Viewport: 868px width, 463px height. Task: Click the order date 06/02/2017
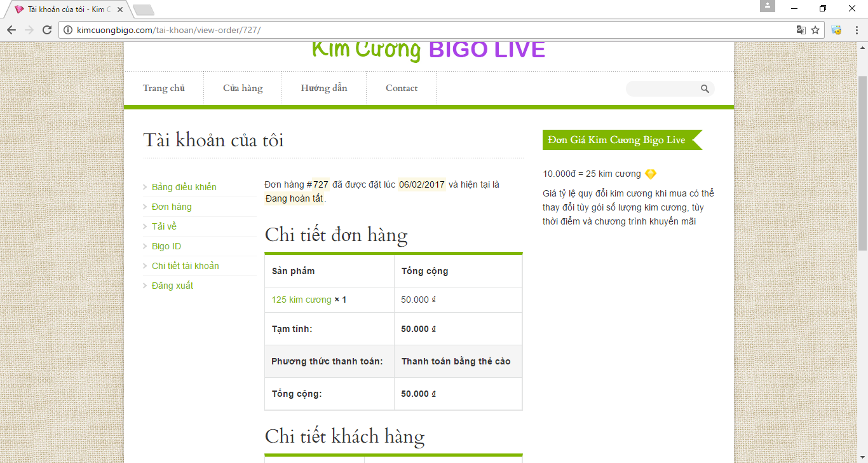click(x=422, y=184)
